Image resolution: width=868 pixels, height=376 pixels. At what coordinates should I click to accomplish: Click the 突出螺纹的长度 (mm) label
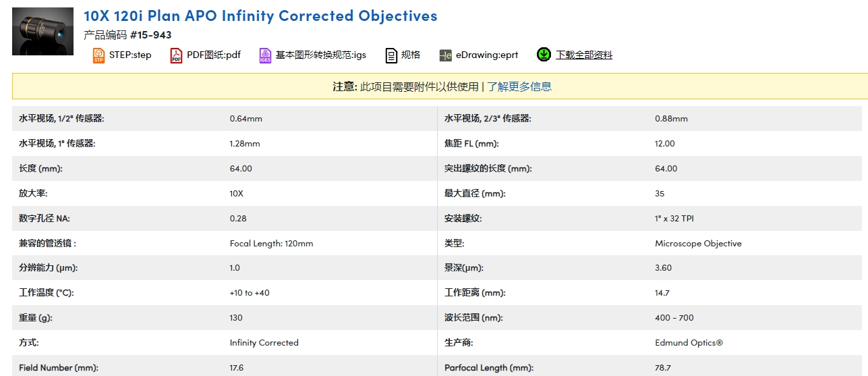(488, 169)
